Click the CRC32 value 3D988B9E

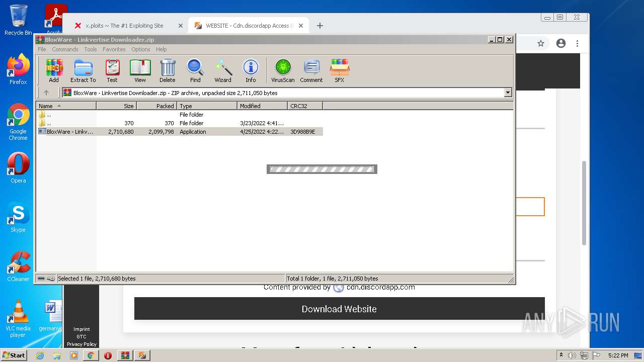[x=303, y=132]
